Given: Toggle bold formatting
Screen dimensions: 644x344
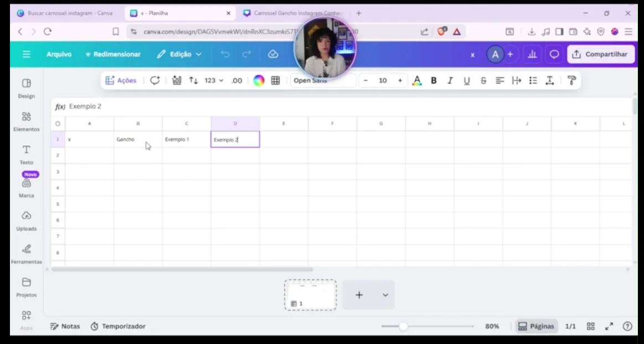Looking at the screenshot, I should pyautogui.click(x=434, y=80).
